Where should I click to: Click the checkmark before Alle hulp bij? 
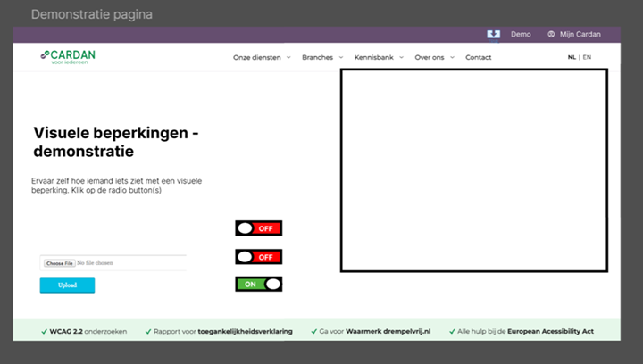(x=453, y=331)
